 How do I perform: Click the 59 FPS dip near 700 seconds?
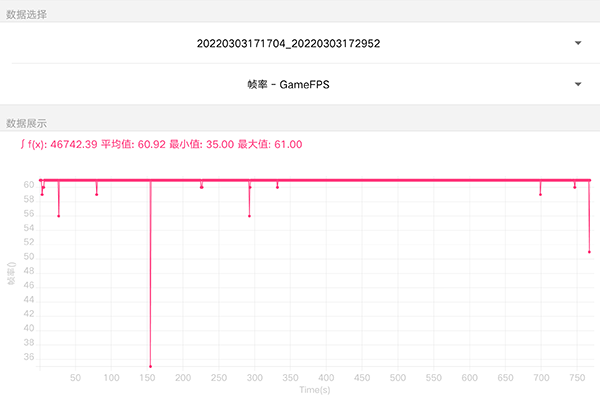[x=540, y=194]
